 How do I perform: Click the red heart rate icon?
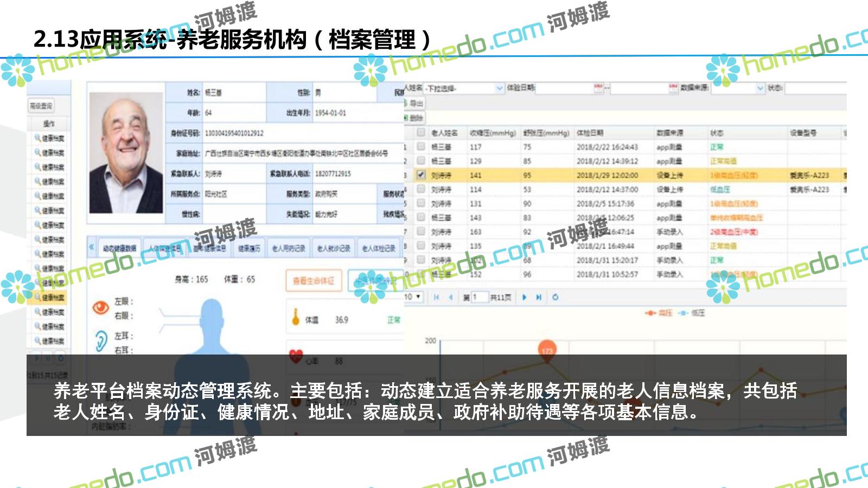point(296,356)
